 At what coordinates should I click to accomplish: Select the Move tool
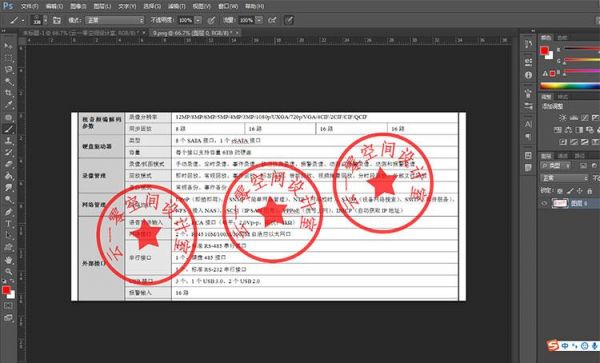click(8, 46)
